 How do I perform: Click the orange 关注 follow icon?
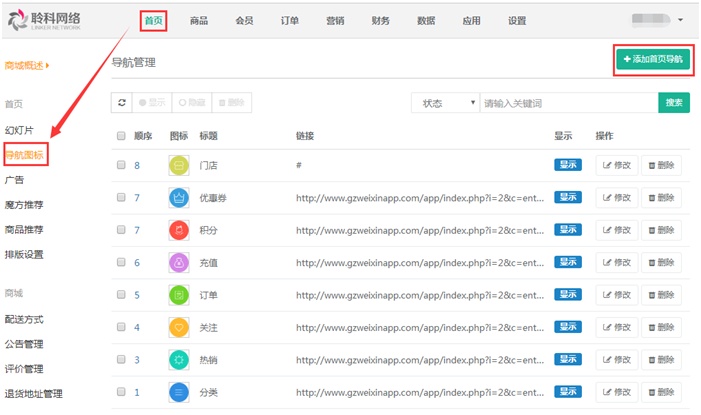[x=179, y=328]
